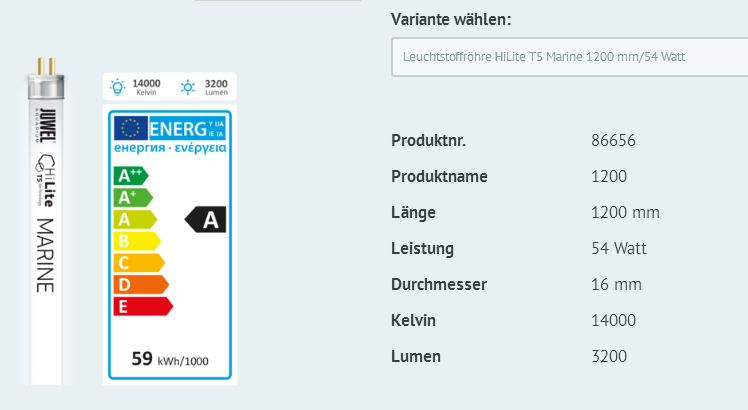
Task: Click the dark green A++ energy arrow
Action: point(130,176)
